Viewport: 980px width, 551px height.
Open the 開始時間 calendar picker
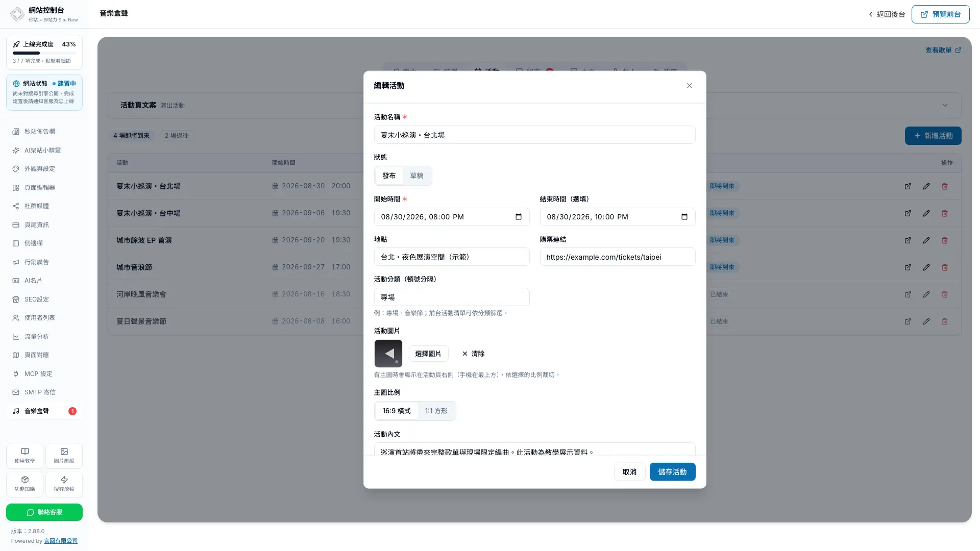pos(518,217)
